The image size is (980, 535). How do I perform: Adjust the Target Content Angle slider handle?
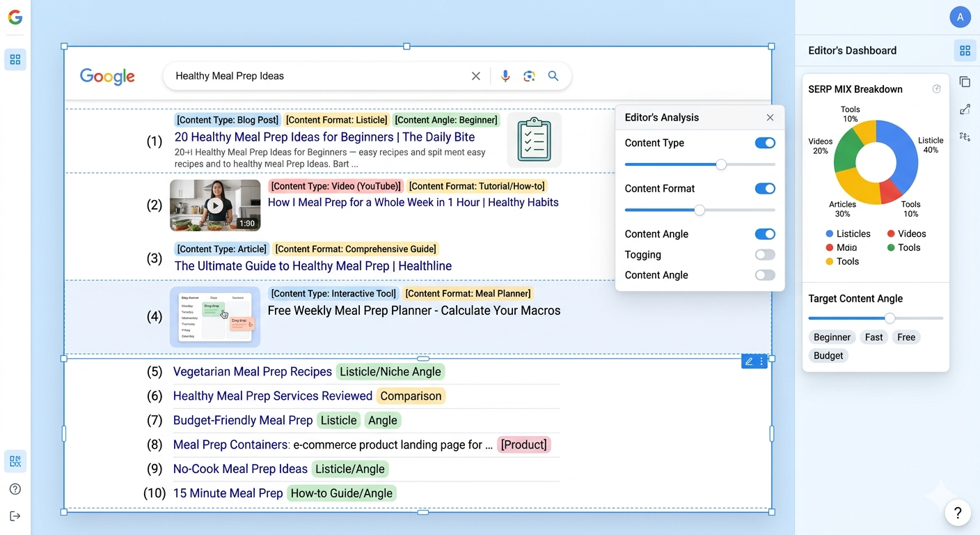[890, 318]
